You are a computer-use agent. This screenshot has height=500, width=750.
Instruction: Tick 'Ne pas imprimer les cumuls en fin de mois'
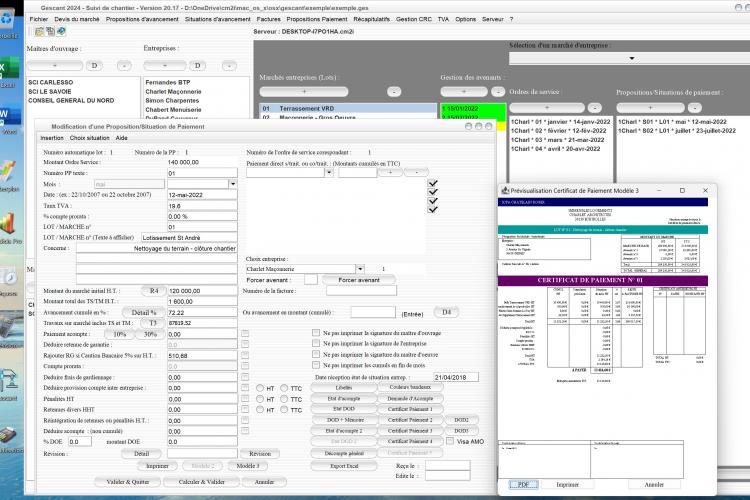click(316, 365)
